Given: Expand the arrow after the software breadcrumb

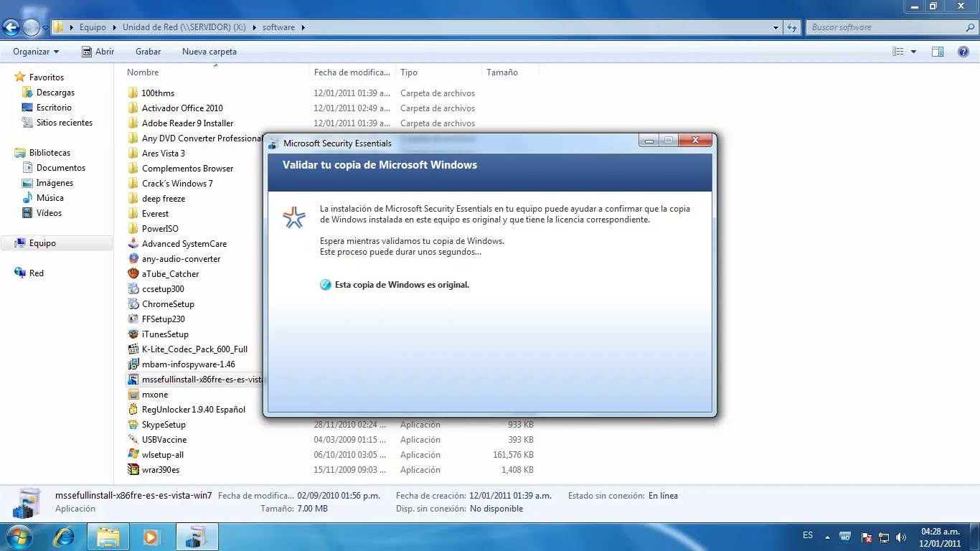Looking at the screenshot, I should [303, 27].
